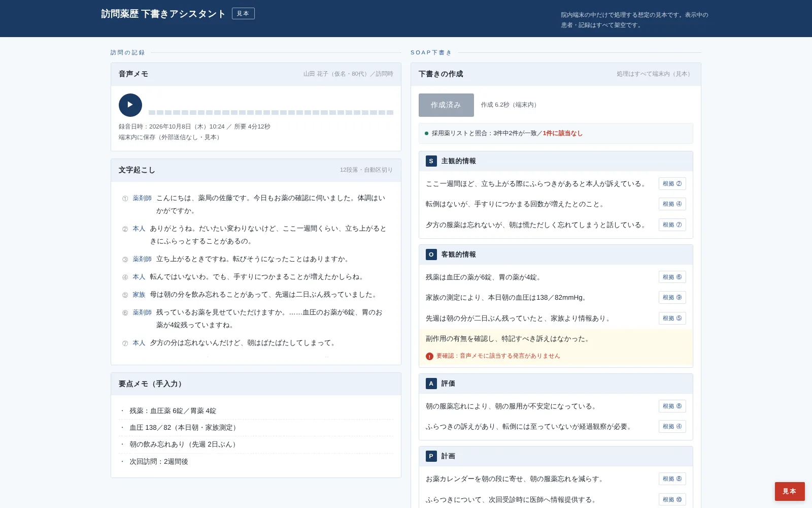The width and height of the screenshot is (812, 508).
Task: Click the 12段落・自動区切り label
Action: tap(366, 170)
